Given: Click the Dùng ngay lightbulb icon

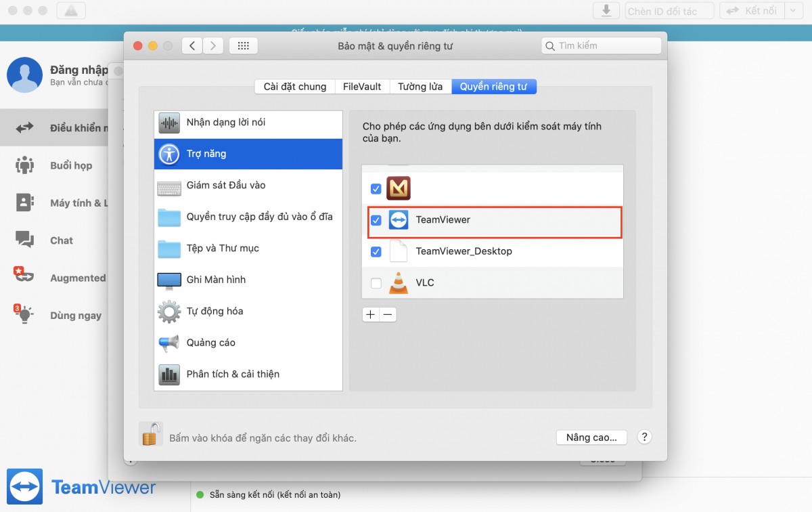Looking at the screenshot, I should [24, 314].
